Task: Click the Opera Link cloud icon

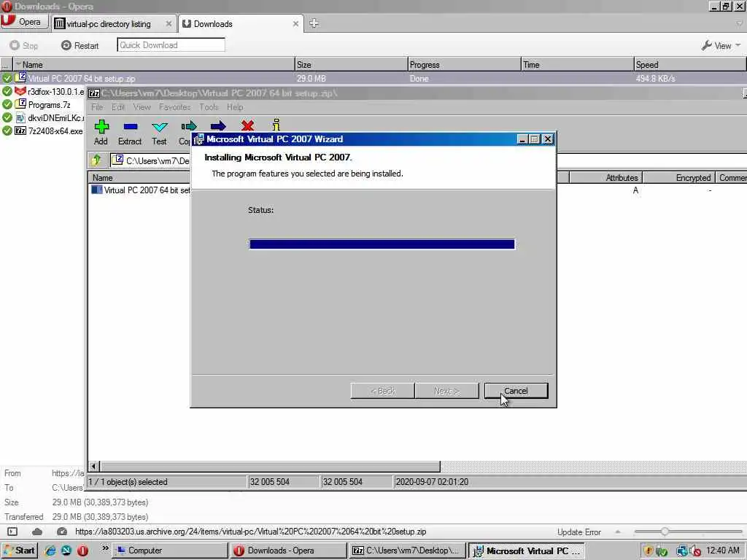Action: pyautogui.click(x=37, y=532)
